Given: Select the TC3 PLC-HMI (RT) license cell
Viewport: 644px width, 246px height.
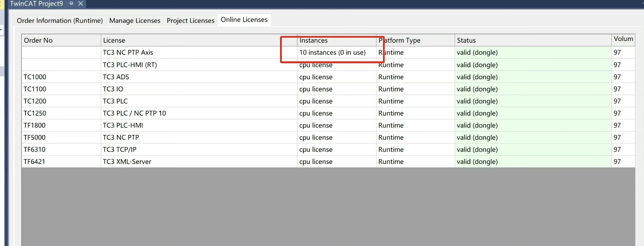Looking at the screenshot, I should coord(199,65).
